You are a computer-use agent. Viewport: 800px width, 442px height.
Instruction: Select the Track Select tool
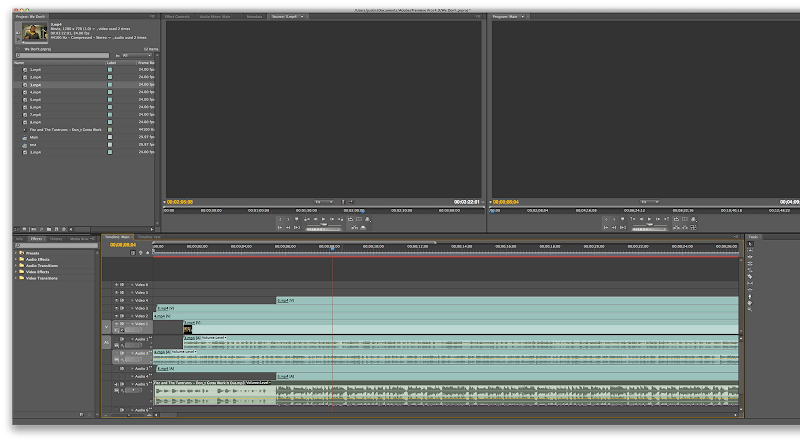pos(750,251)
